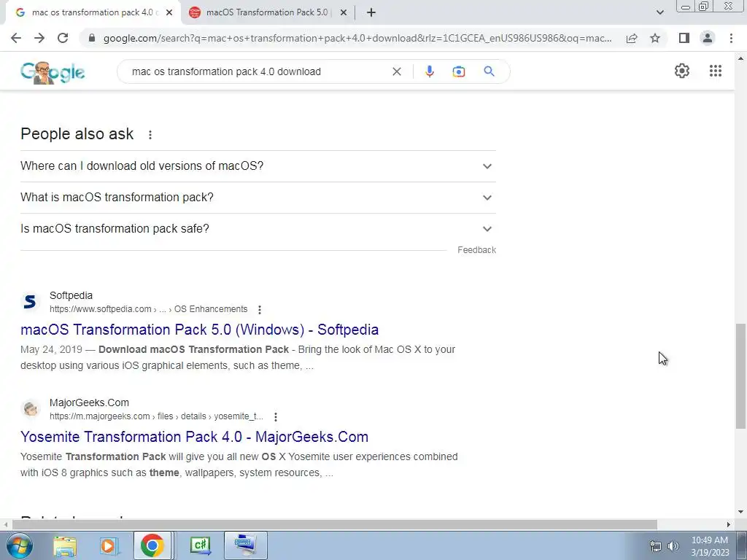Open a new browser tab
Viewport: 747px width, 560px height.
click(x=371, y=12)
